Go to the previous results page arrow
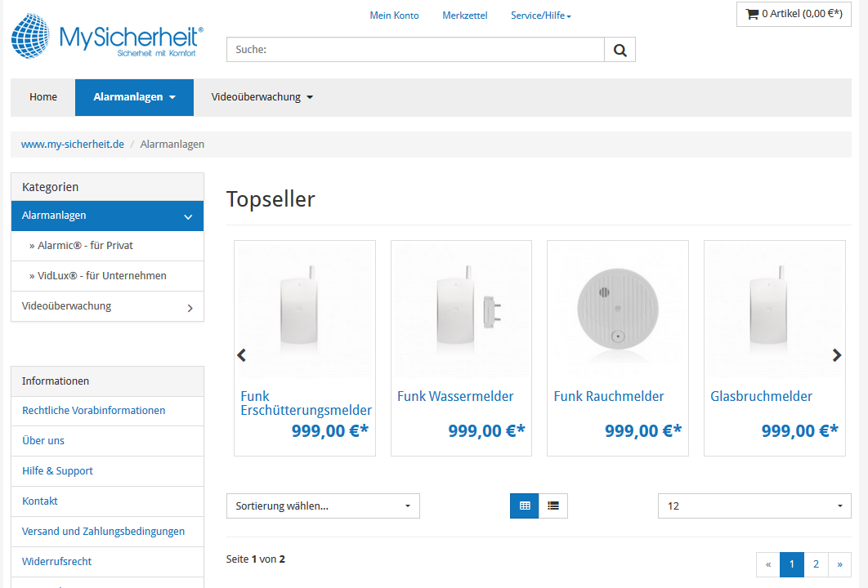868x588 pixels. click(768, 564)
